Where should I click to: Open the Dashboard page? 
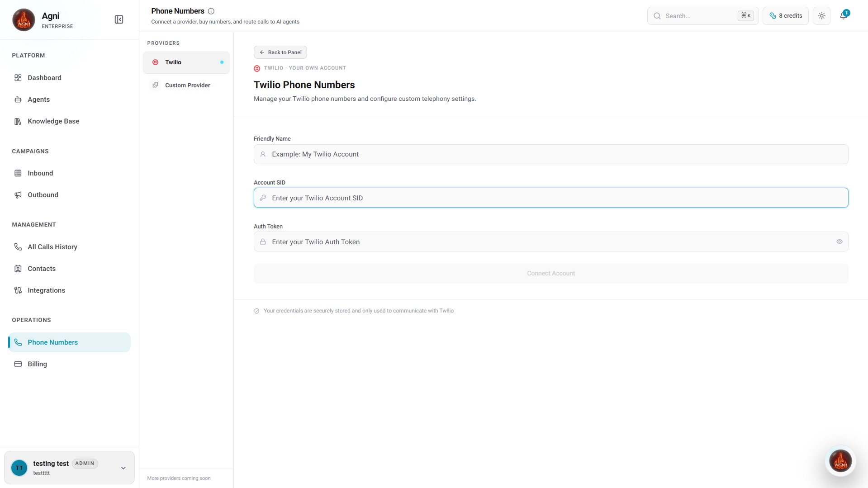[x=69, y=78]
